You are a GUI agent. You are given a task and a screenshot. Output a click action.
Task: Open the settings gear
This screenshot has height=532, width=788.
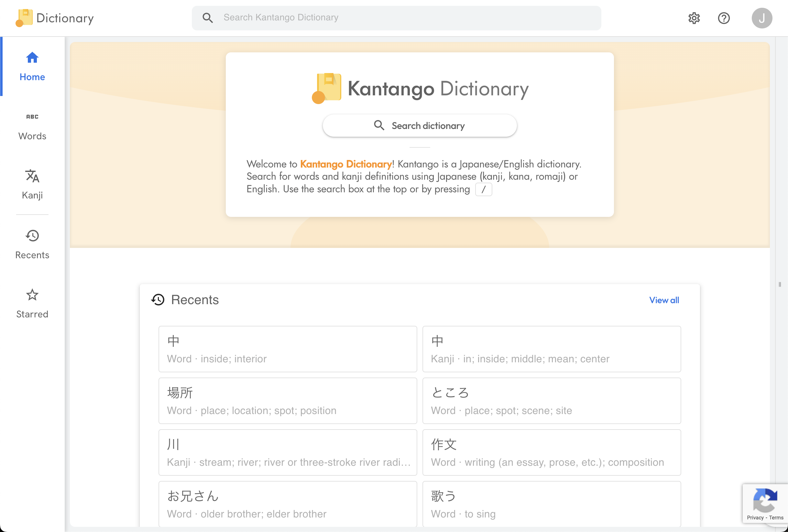(x=694, y=18)
